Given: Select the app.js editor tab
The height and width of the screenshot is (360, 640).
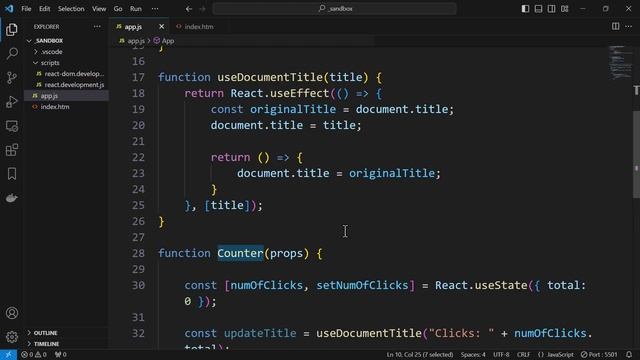Looking at the screenshot, I should pyautogui.click(x=133, y=27).
